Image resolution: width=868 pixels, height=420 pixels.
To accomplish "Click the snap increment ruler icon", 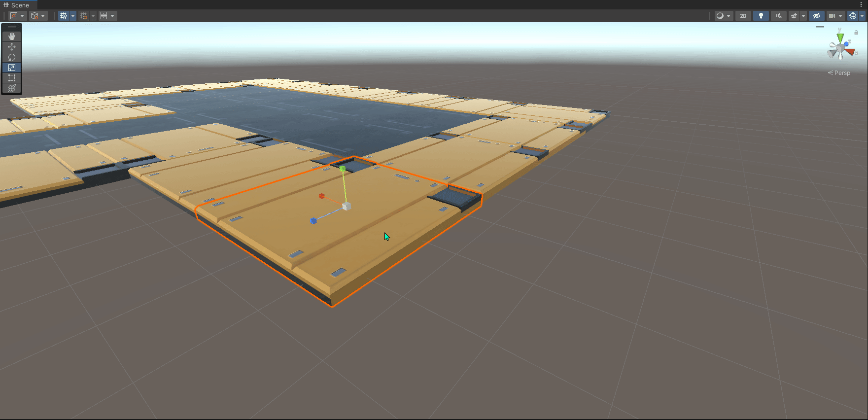I will tap(104, 16).
